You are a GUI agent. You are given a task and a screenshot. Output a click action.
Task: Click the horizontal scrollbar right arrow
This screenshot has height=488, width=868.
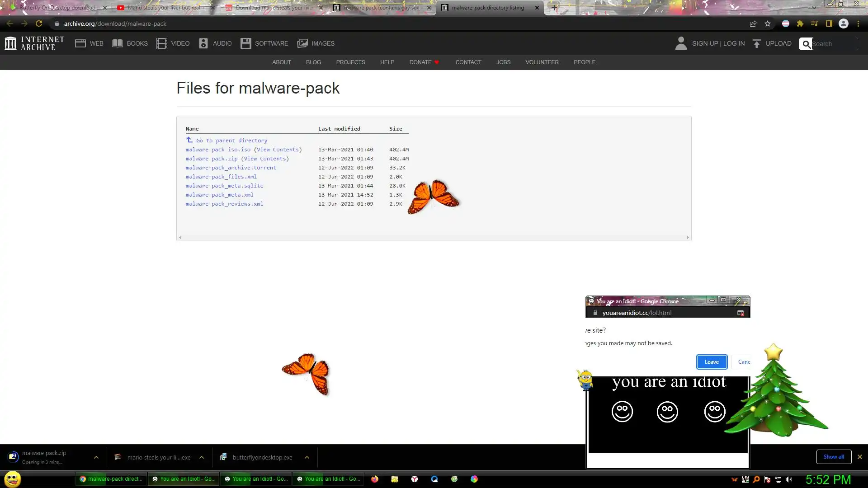point(688,237)
